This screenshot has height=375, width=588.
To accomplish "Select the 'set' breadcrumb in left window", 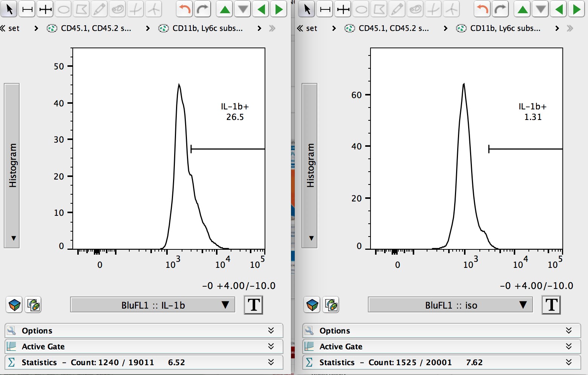I will tap(14, 28).
